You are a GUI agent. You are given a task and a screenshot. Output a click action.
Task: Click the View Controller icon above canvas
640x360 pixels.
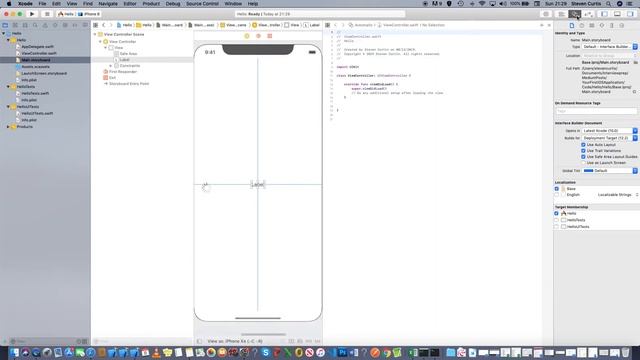[247, 36]
